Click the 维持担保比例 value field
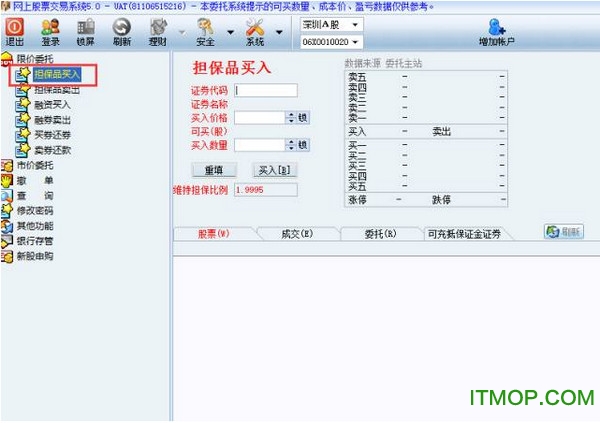Viewport: 600px width, 423px height. [266, 190]
